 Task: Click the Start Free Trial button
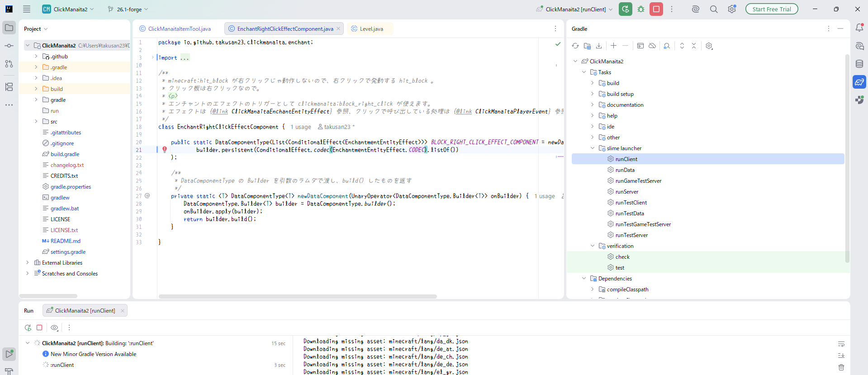[772, 9]
